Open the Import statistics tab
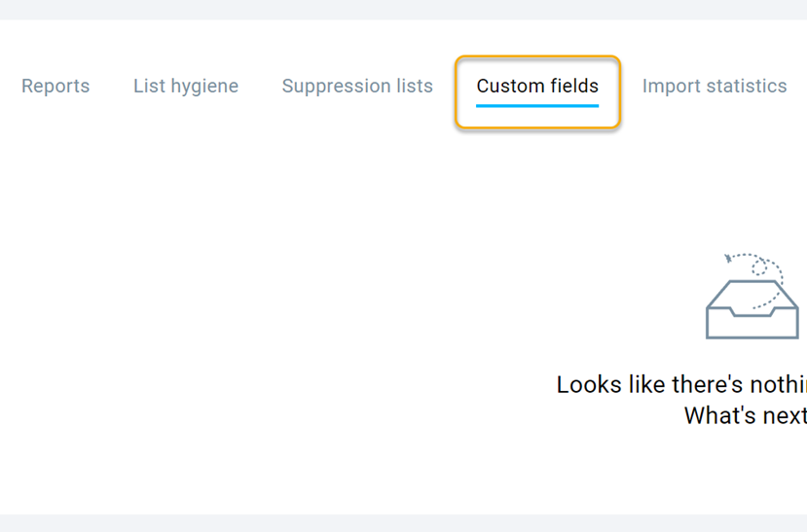Image resolution: width=807 pixels, height=532 pixels. [x=715, y=87]
